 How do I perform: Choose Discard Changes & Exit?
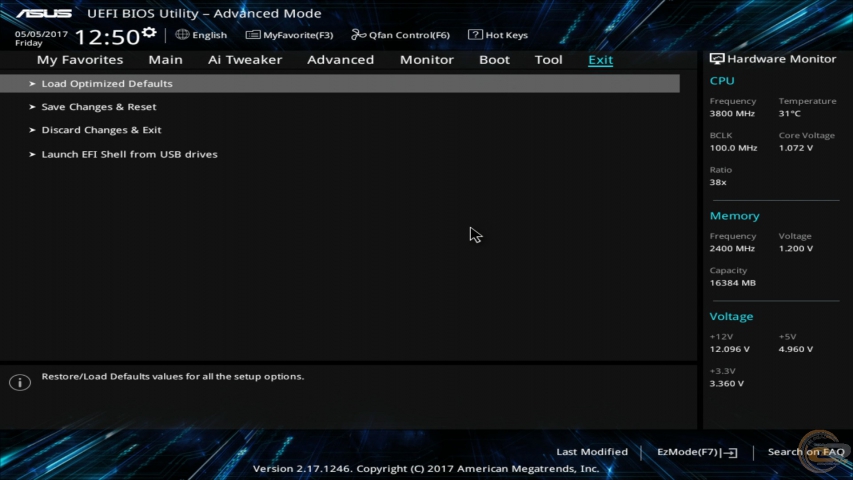(x=101, y=130)
